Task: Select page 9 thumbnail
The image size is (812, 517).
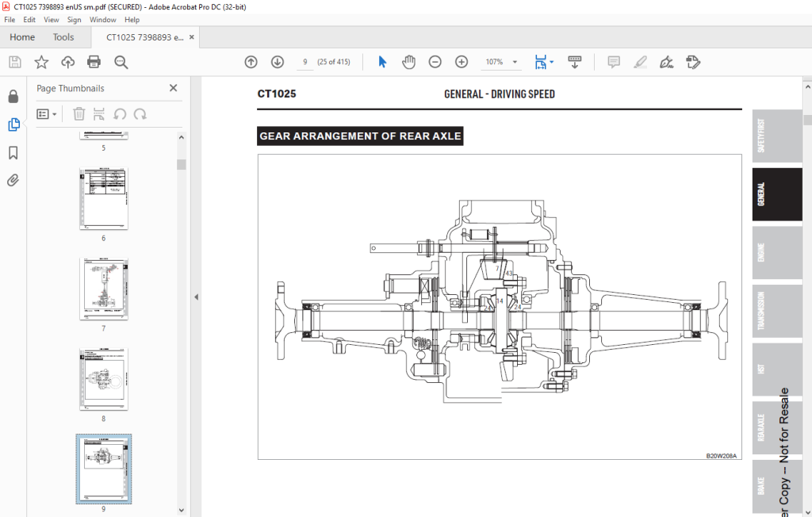Action: [104, 469]
